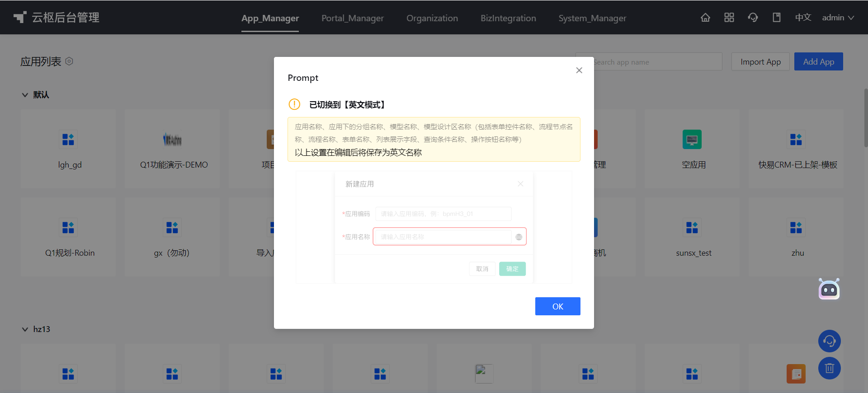Viewport: 868px width, 393px height.
Task: Click the headset support icon in header
Action: pyautogui.click(x=753, y=18)
